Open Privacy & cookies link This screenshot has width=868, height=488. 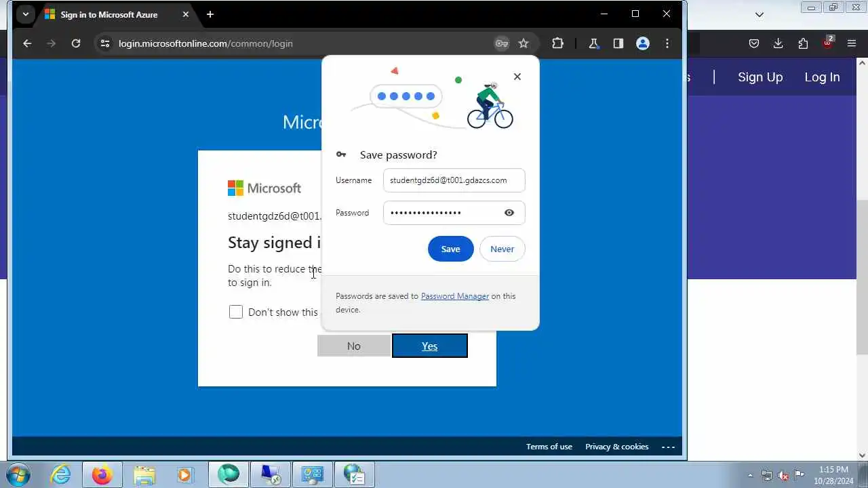pos(617,447)
